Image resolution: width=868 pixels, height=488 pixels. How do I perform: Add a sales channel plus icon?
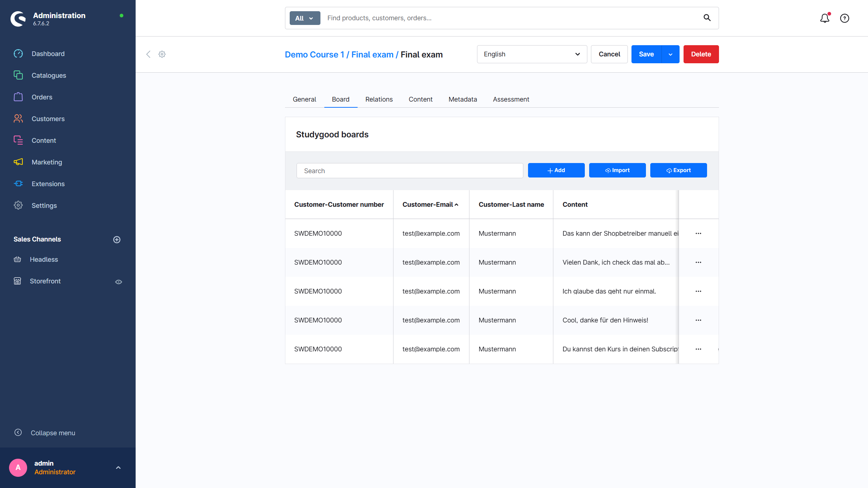click(117, 240)
